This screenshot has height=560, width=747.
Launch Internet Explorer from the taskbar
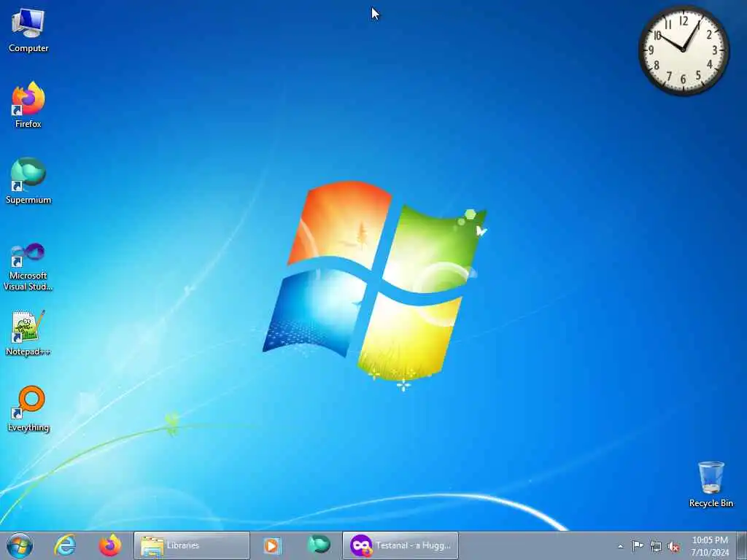coord(65,545)
